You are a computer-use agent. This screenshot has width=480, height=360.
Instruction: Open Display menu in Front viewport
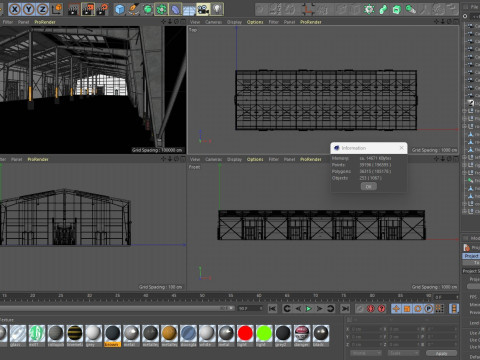[234, 159]
